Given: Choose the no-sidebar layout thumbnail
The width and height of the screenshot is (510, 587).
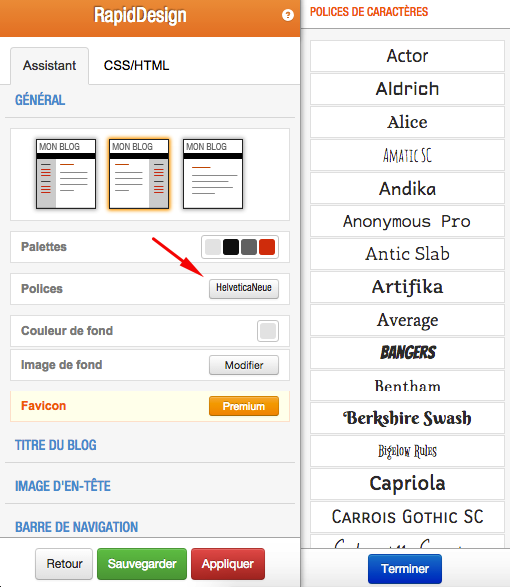Looking at the screenshot, I should click(213, 174).
